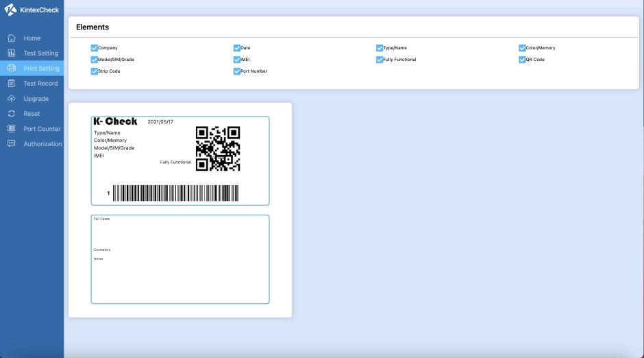Click the Port Counter icon
The width and height of the screenshot is (644, 358).
coord(11,129)
